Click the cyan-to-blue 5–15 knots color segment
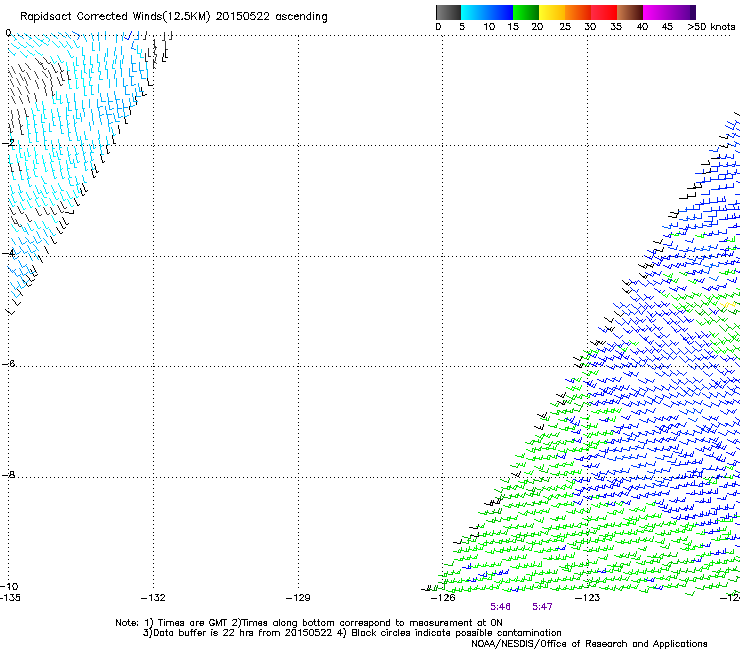The height and width of the screenshot is (650, 740). pyautogui.click(x=487, y=12)
